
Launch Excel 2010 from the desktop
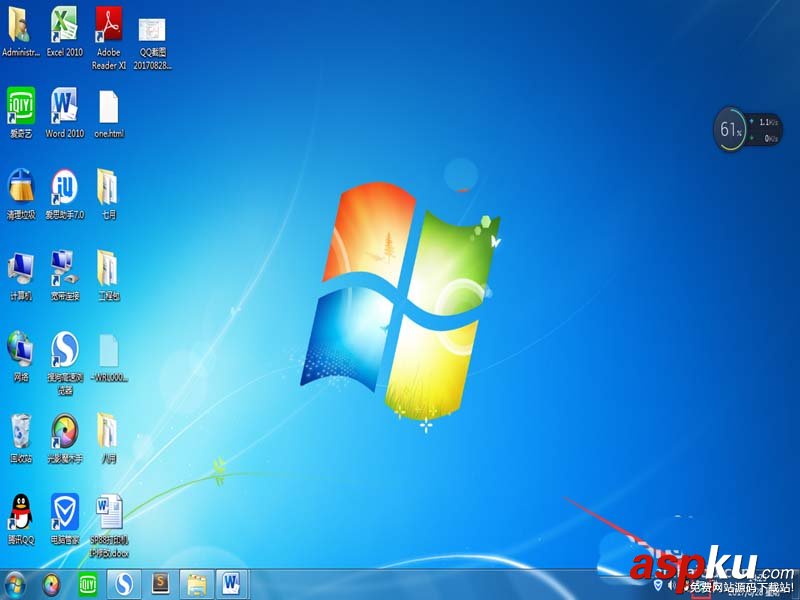tap(64, 31)
